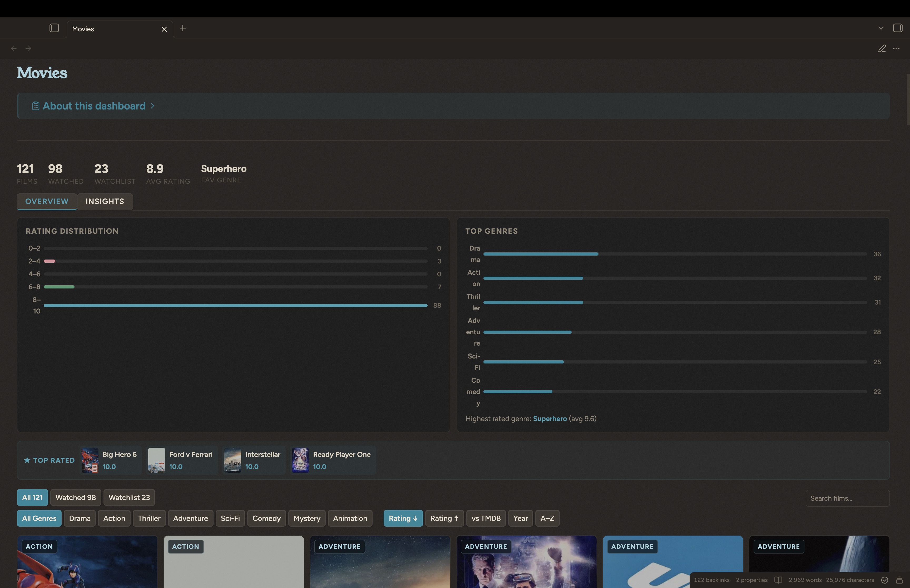This screenshot has width=910, height=588.
Task: Switch to the INSIGHTS tab
Action: pyautogui.click(x=105, y=201)
